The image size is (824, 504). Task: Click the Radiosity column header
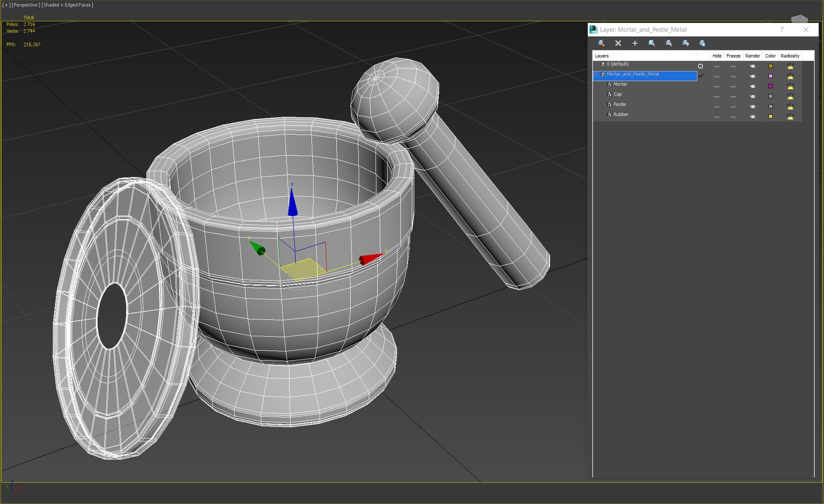pyautogui.click(x=790, y=56)
